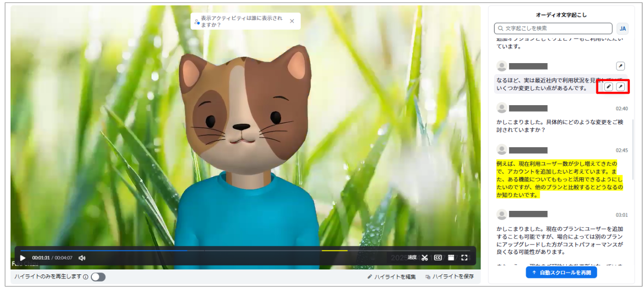The width and height of the screenshot is (644, 288).
Task: Click ハイライトを保存 button
Action: [449, 277]
